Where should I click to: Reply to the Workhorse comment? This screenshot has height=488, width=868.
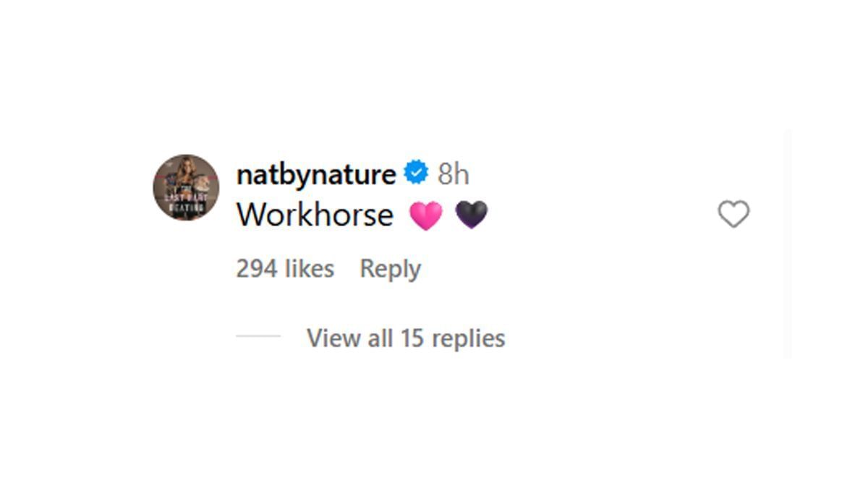tap(390, 269)
